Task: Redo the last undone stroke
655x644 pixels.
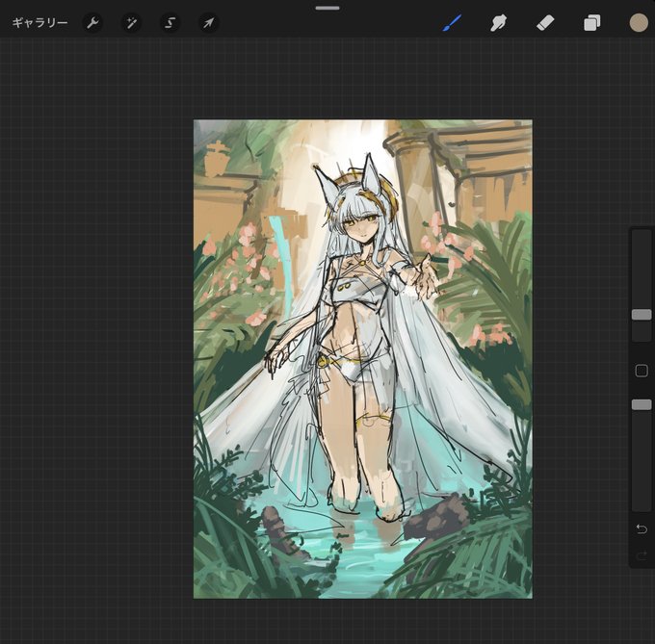Action: pos(642,556)
